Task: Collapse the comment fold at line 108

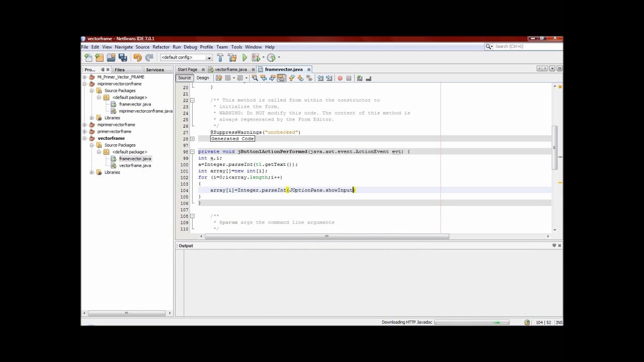Action: tap(192, 216)
